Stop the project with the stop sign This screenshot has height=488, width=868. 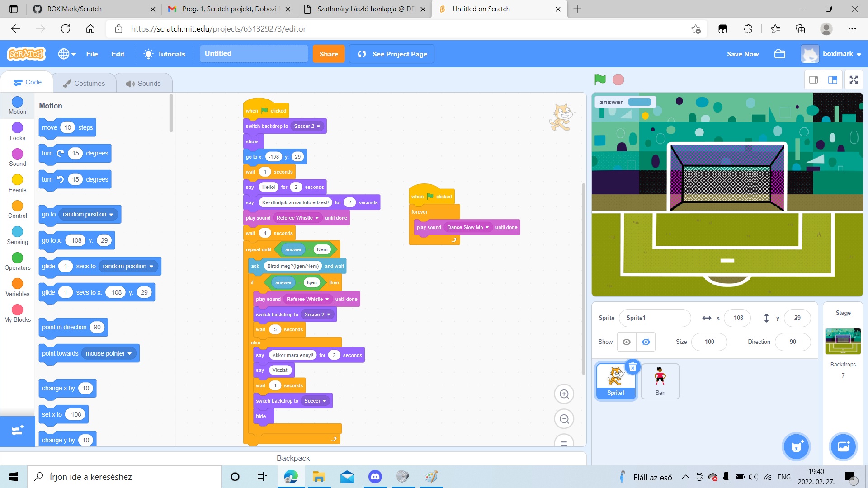[618, 80]
